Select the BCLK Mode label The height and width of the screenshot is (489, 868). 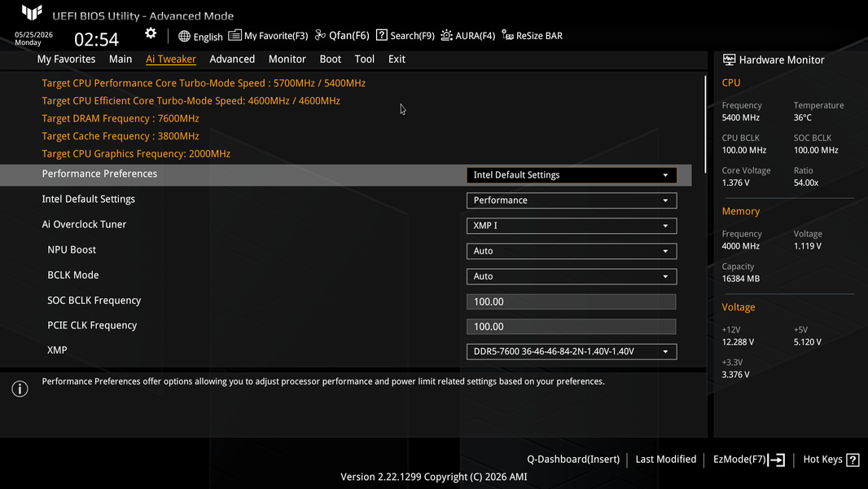(73, 275)
